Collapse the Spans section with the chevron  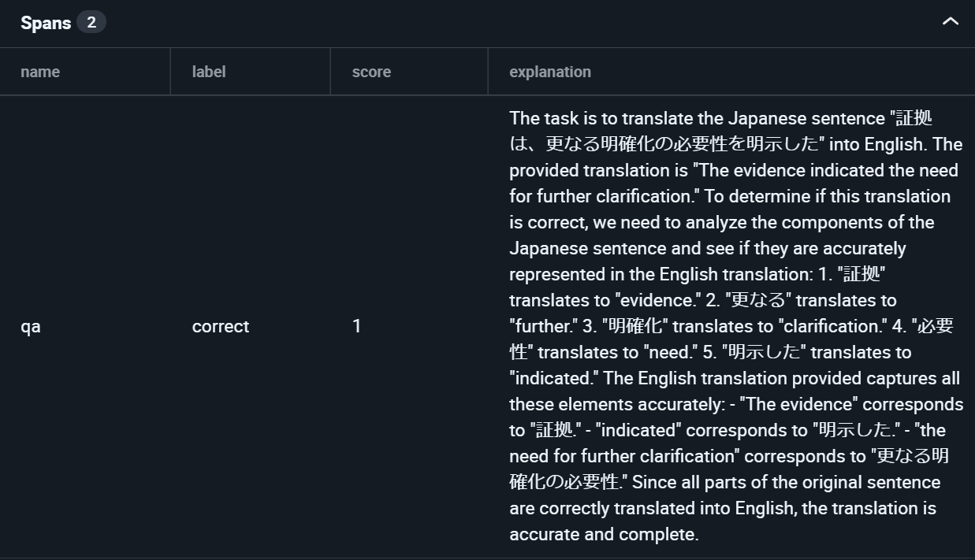coord(951,22)
